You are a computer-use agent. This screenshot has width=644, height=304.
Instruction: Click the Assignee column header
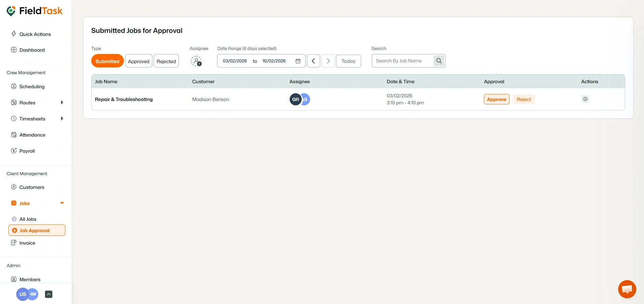pos(300,82)
